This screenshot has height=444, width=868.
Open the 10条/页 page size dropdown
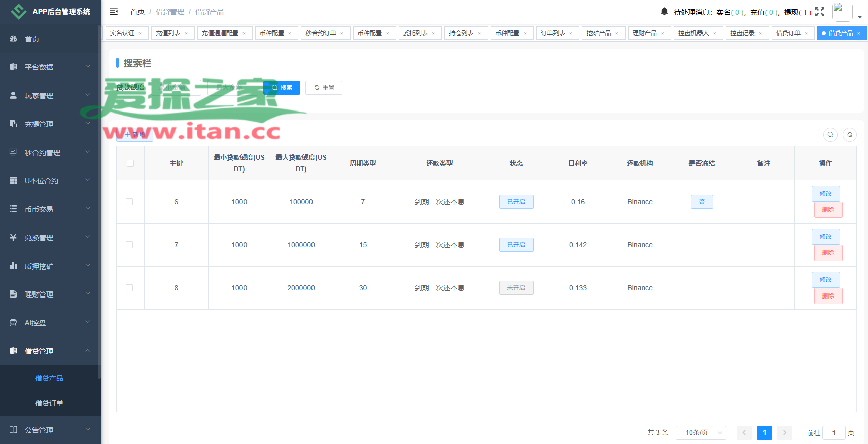click(701, 432)
